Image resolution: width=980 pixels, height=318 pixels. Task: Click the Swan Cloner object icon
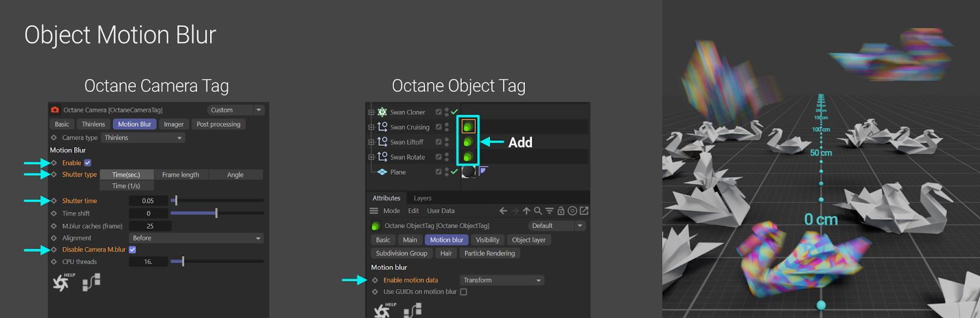pyautogui.click(x=382, y=112)
